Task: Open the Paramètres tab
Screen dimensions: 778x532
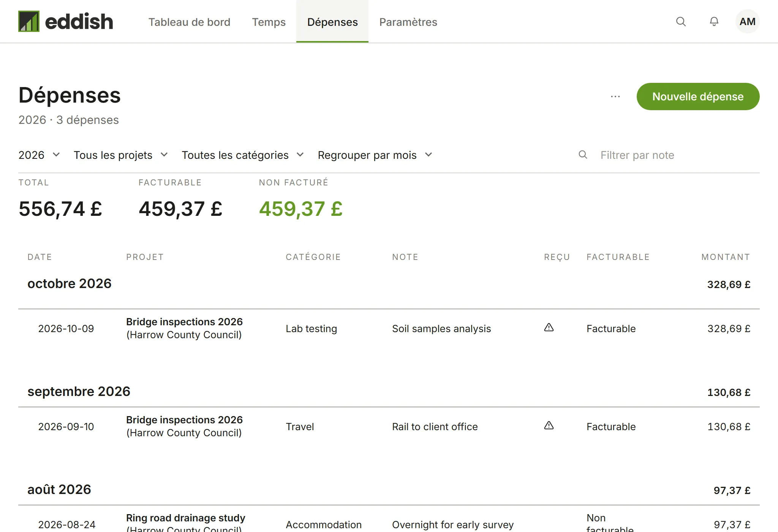Action: 408,22
